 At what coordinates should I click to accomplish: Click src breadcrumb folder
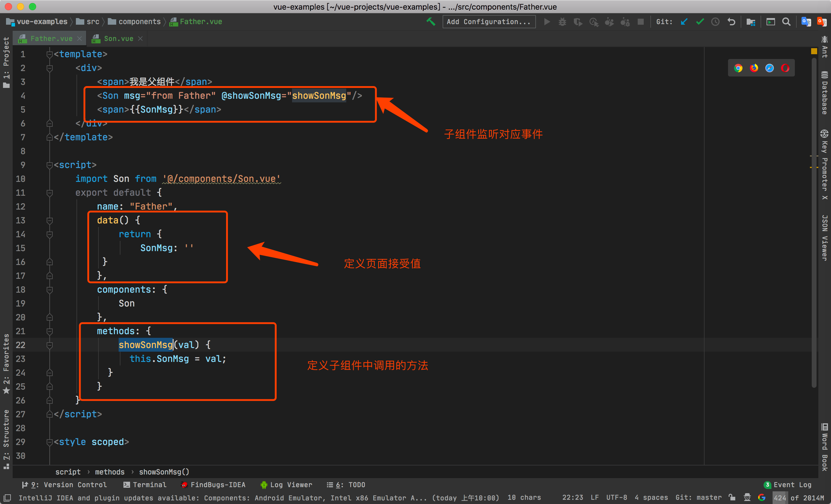click(88, 22)
